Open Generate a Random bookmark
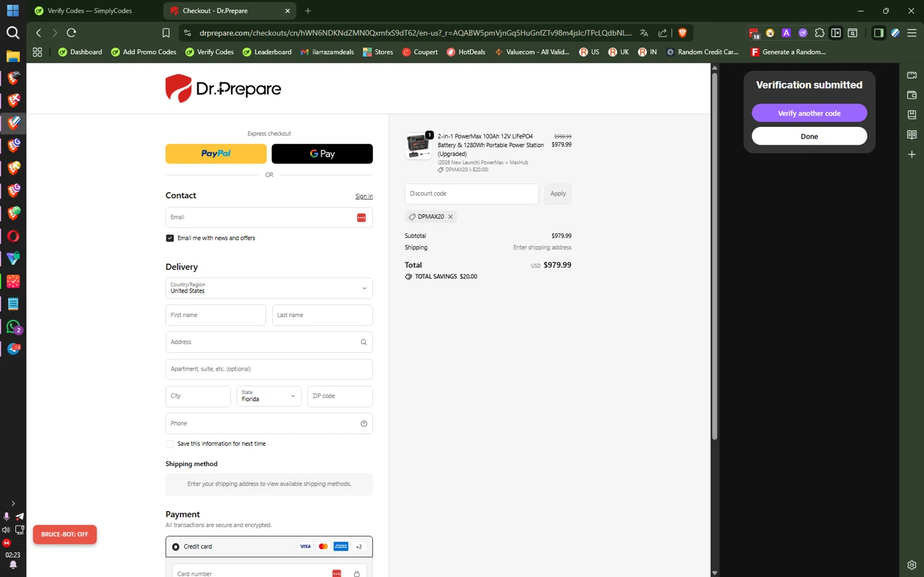Viewport: 924px width, 577px height. click(x=788, y=52)
